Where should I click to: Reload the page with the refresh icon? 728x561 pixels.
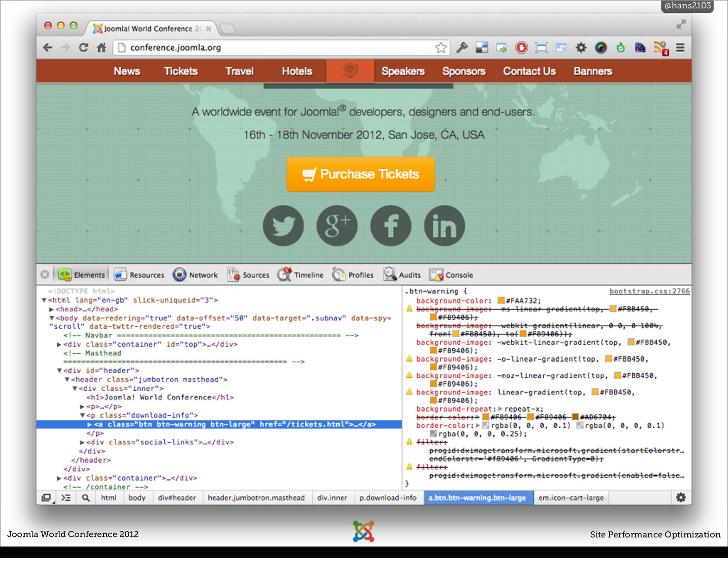(83, 47)
